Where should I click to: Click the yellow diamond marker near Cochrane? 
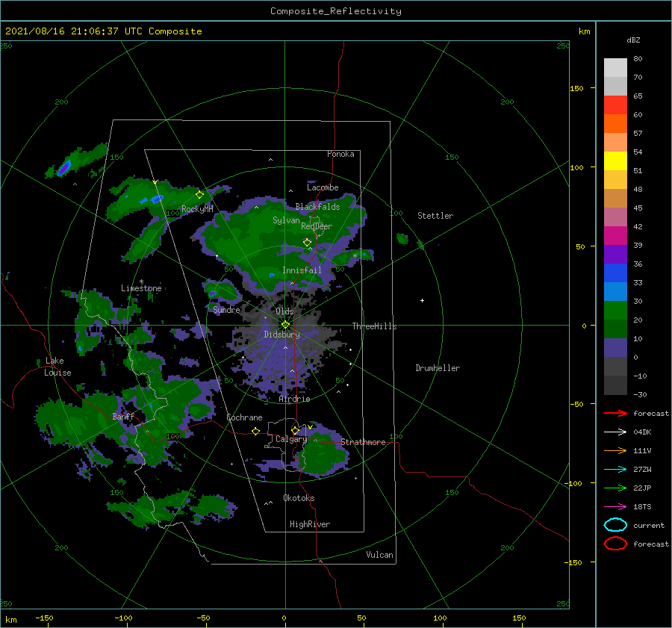[x=256, y=431]
